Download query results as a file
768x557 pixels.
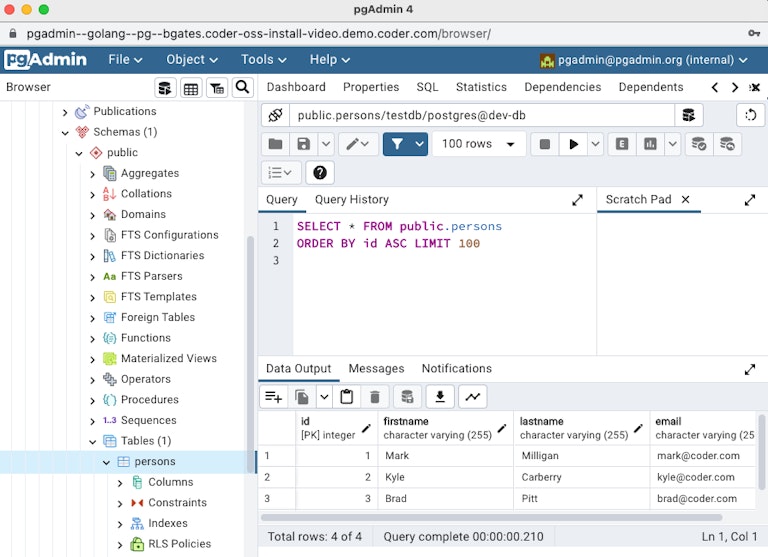coord(439,397)
